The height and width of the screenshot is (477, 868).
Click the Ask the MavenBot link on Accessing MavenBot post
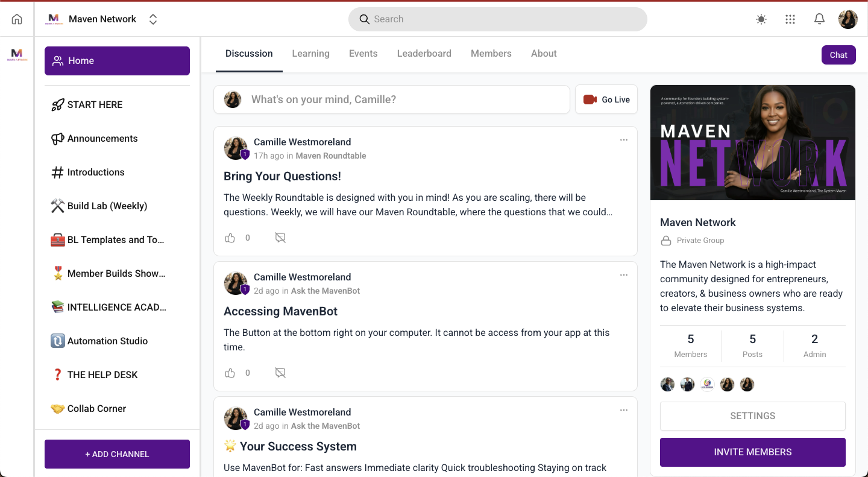pos(325,291)
